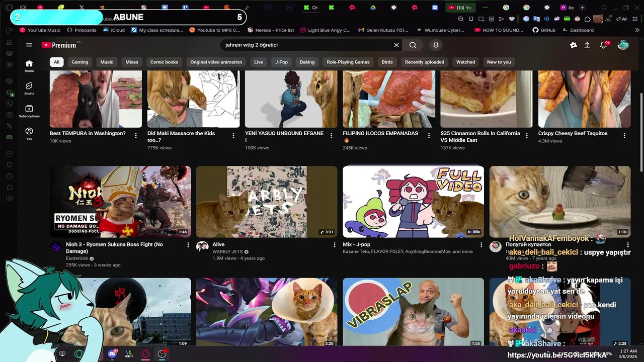Viewport: 644px width, 362px height.
Task: Open options for Alive video
Action: point(335,245)
